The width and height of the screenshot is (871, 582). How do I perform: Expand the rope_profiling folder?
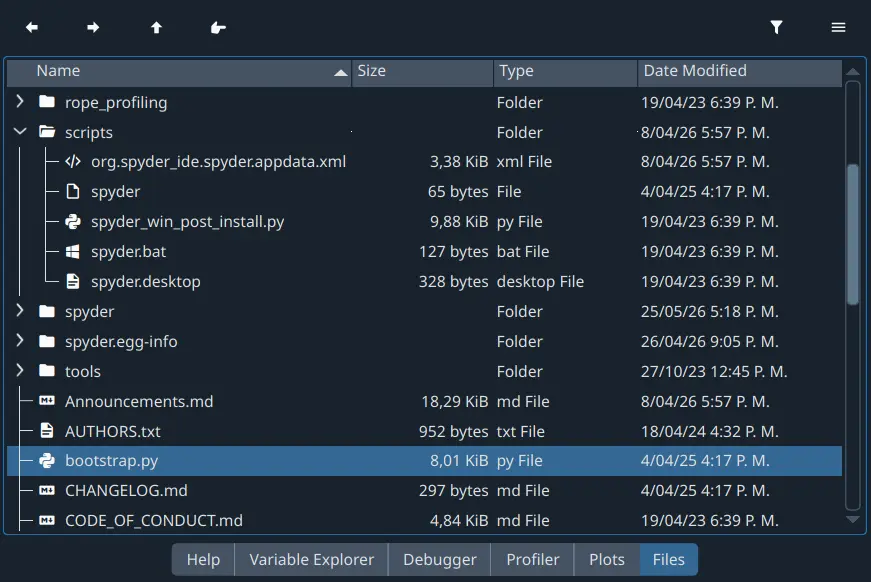point(20,101)
